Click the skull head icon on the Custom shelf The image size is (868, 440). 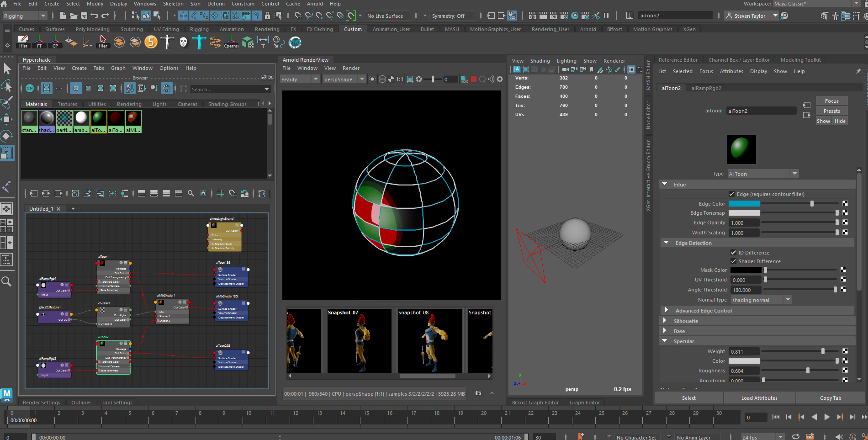[x=183, y=42]
